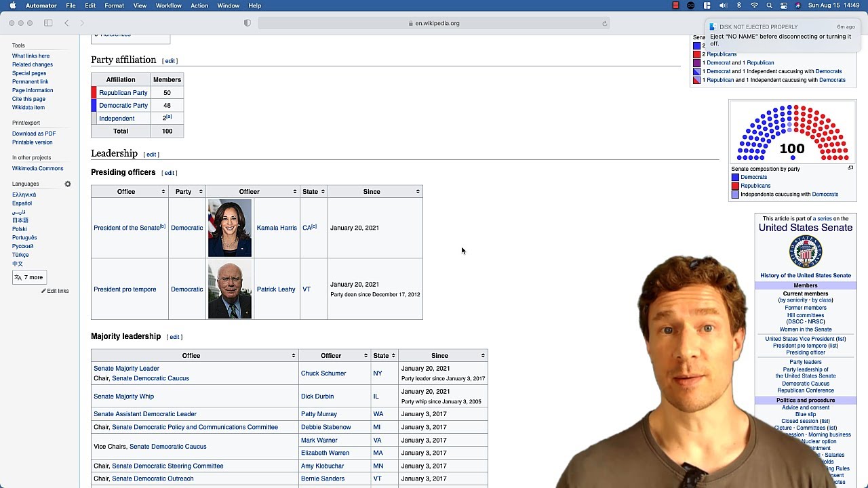Open the File menu
The height and width of the screenshot is (488, 868).
point(71,5)
